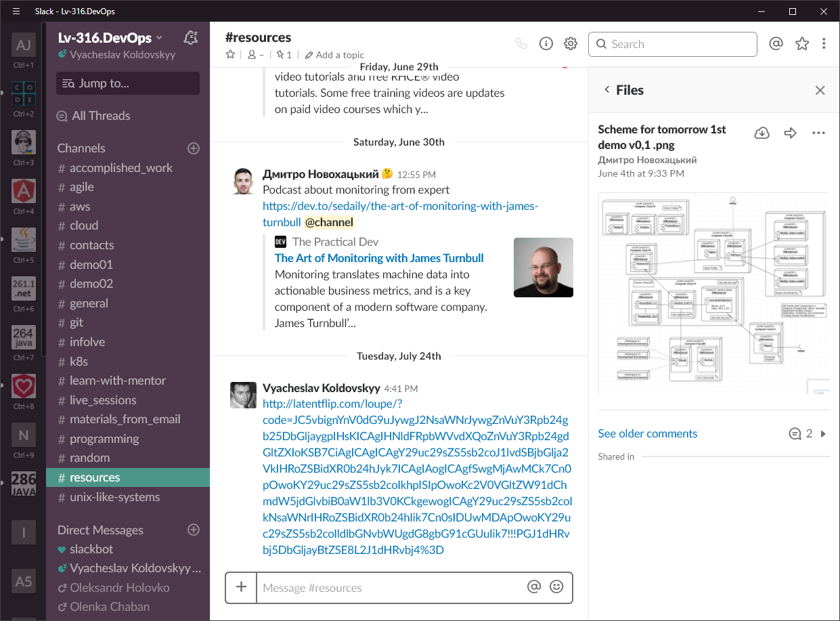Click Add a topic link
This screenshot has height=621, width=840.
334,55
